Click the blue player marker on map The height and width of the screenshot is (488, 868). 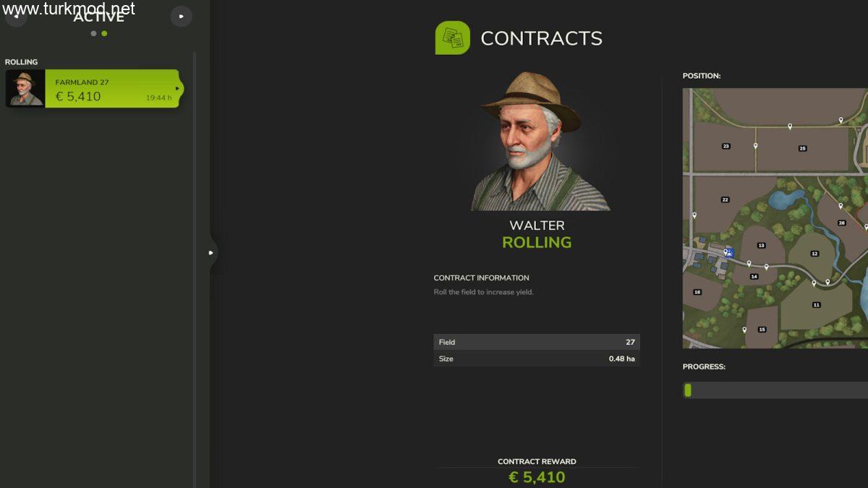[x=729, y=253]
